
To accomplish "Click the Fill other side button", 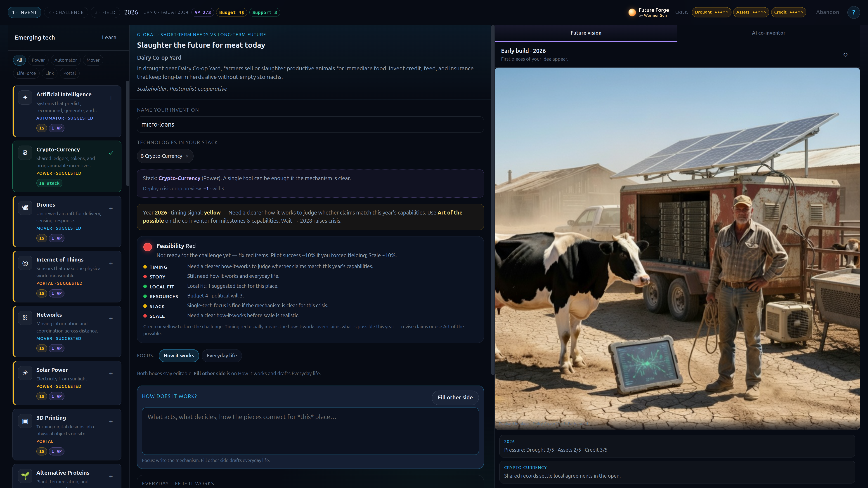I will (455, 397).
